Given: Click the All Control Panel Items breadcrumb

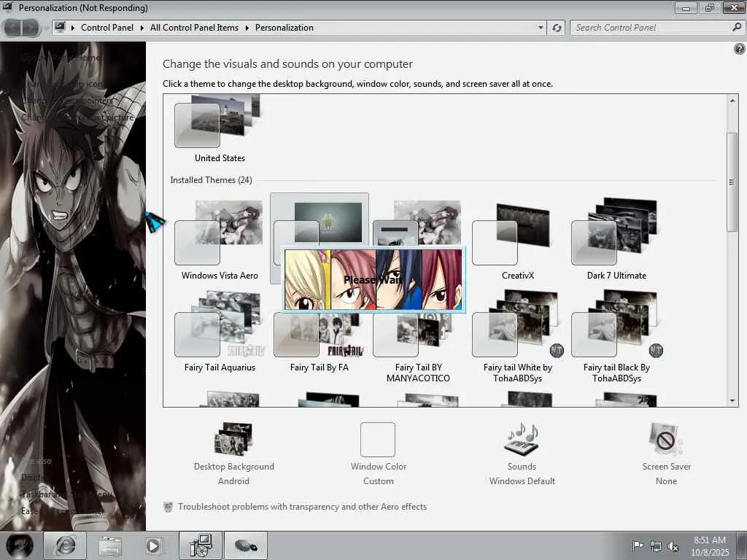Looking at the screenshot, I should (194, 28).
